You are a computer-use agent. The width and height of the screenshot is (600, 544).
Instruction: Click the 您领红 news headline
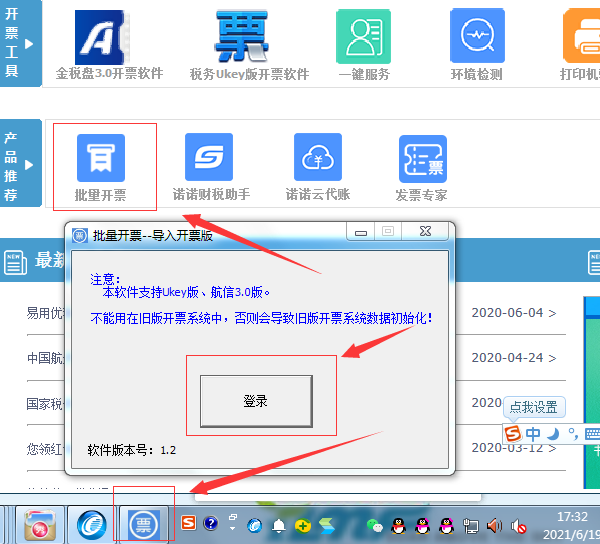tap(45, 449)
